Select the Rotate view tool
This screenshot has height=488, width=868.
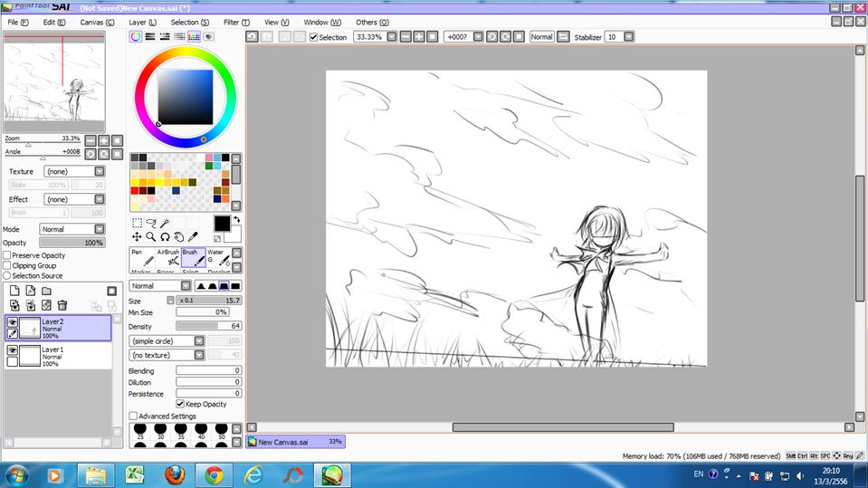point(165,237)
